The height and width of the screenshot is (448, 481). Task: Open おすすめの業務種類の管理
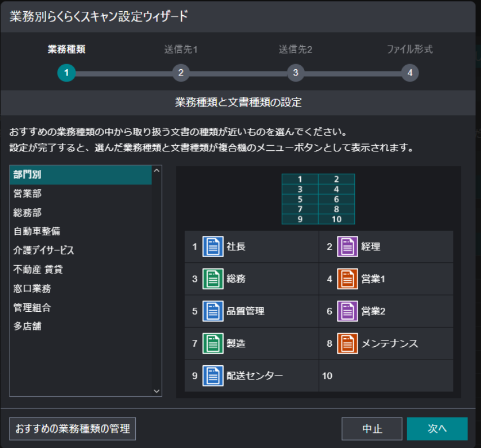73,429
